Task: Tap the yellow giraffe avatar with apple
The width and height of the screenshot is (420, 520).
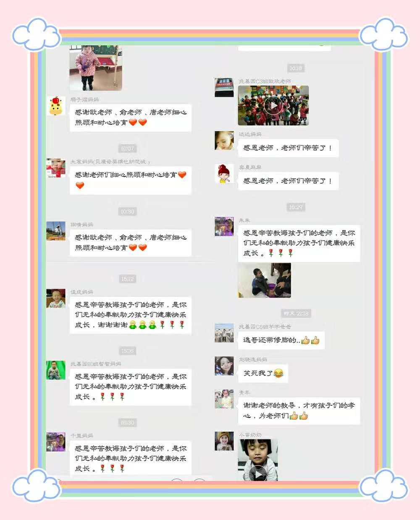Action: pyautogui.click(x=56, y=106)
